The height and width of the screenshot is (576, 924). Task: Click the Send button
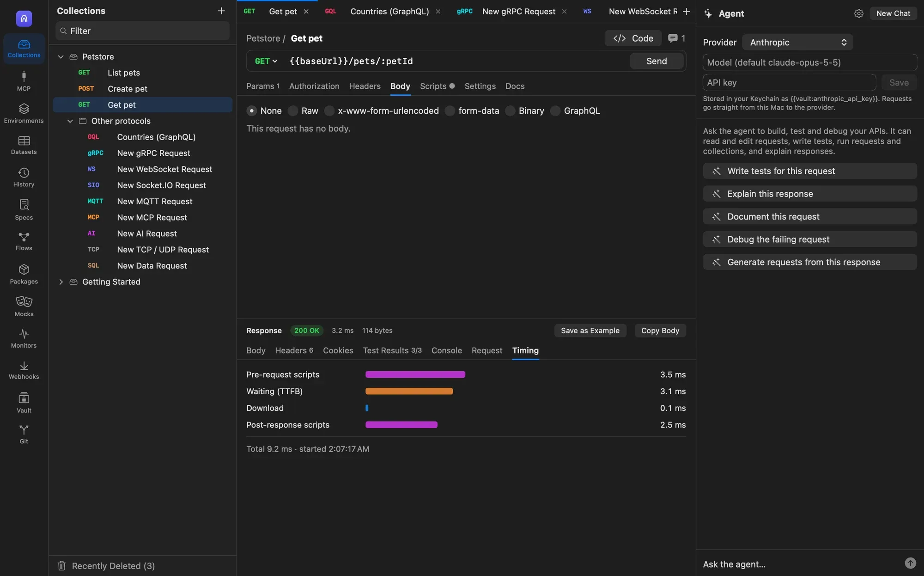point(657,61)
